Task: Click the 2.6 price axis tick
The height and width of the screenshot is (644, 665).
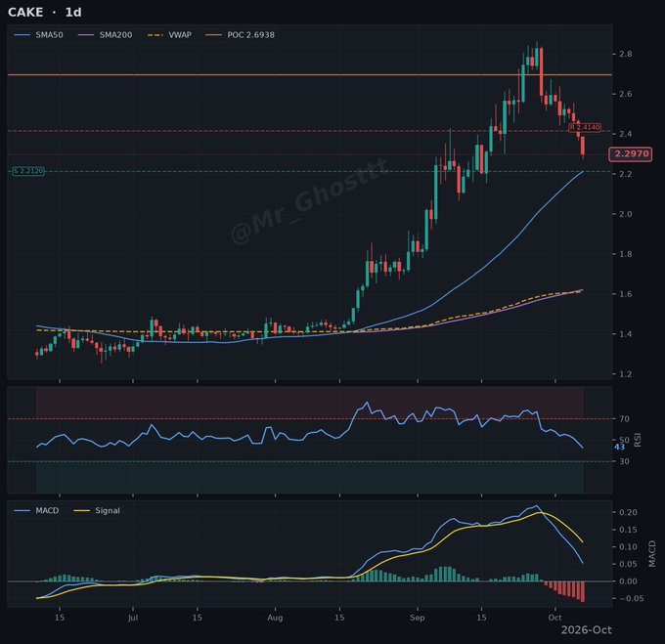Action: [626, 94]
